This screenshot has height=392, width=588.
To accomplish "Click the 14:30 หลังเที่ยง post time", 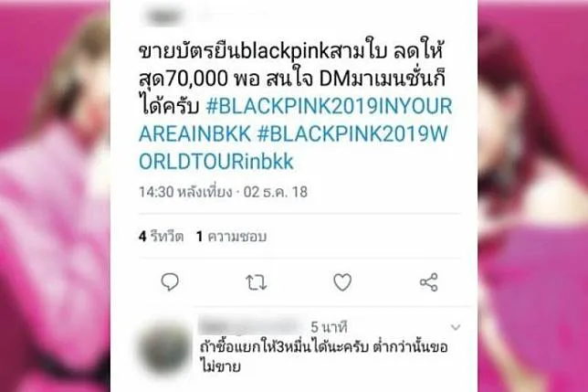I will pyautogui.click(x=185, y=192).
